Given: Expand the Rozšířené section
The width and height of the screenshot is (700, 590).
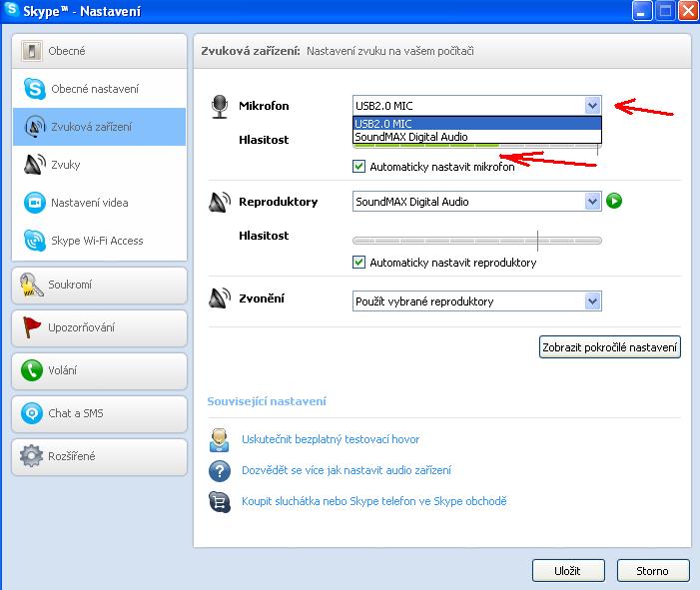Looking at the screenshot, I should pos(99,456).
